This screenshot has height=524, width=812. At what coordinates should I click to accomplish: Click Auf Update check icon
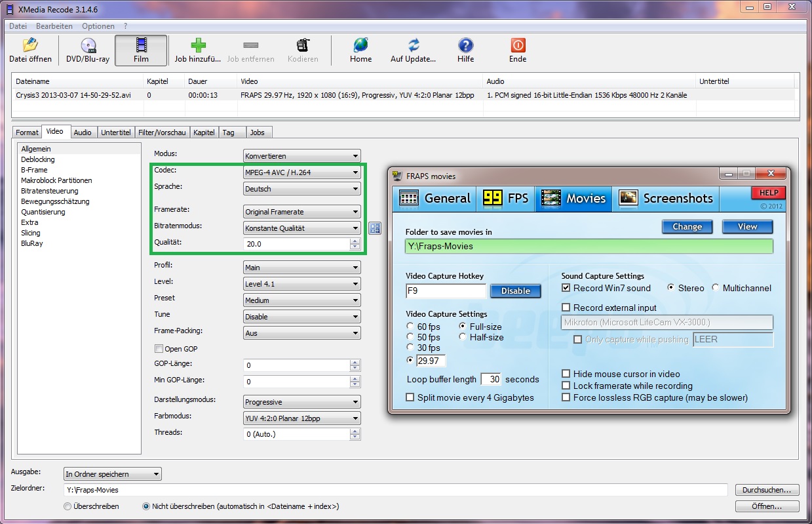[414, 45]
